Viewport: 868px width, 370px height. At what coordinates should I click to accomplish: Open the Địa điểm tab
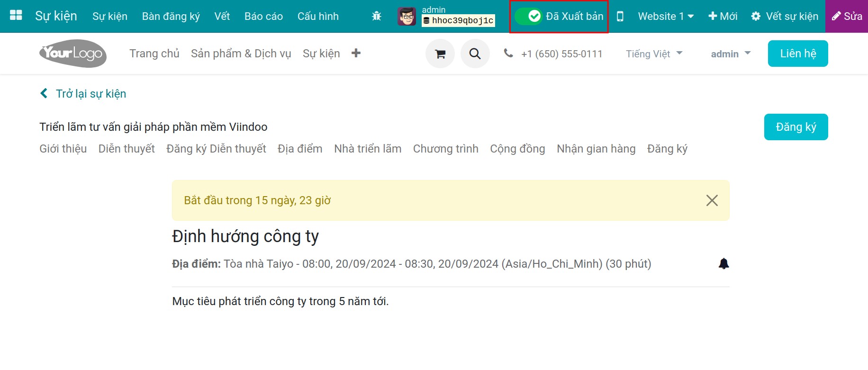300,149
